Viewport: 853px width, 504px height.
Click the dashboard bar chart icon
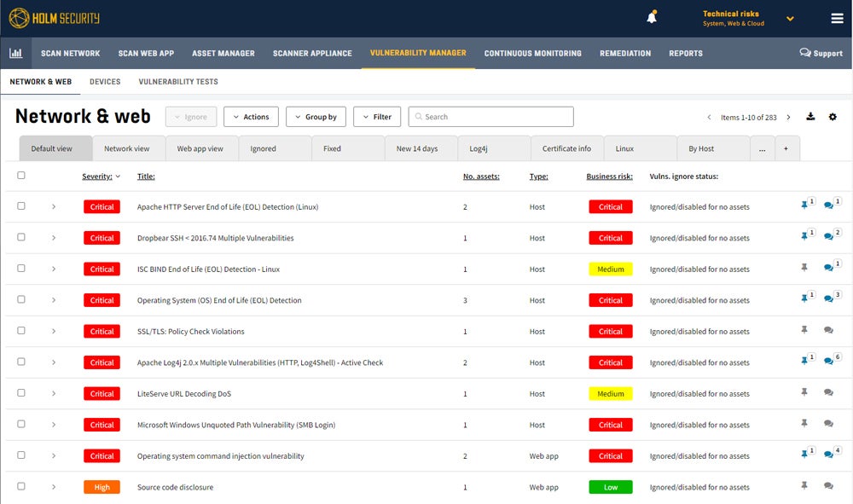[x=16, y=53]
